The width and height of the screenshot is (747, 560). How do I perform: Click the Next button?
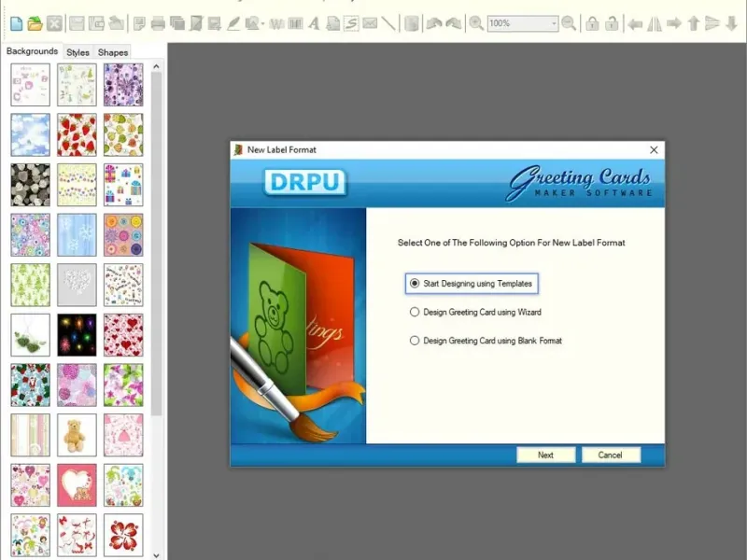[545, 455]
